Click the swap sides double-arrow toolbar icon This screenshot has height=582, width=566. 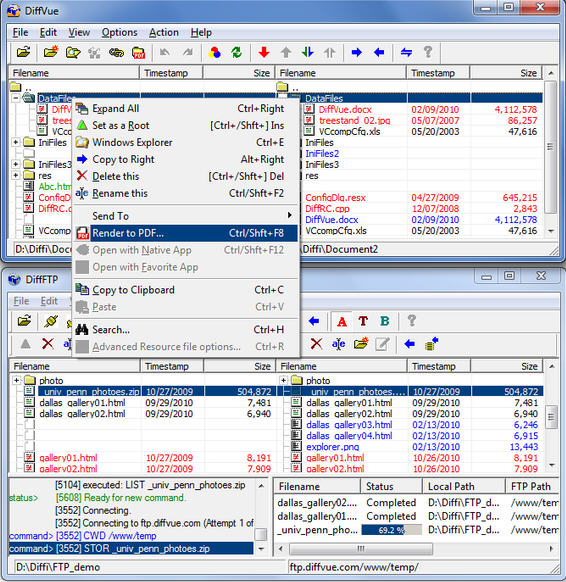pyautogui.click(x=406, y=52)
